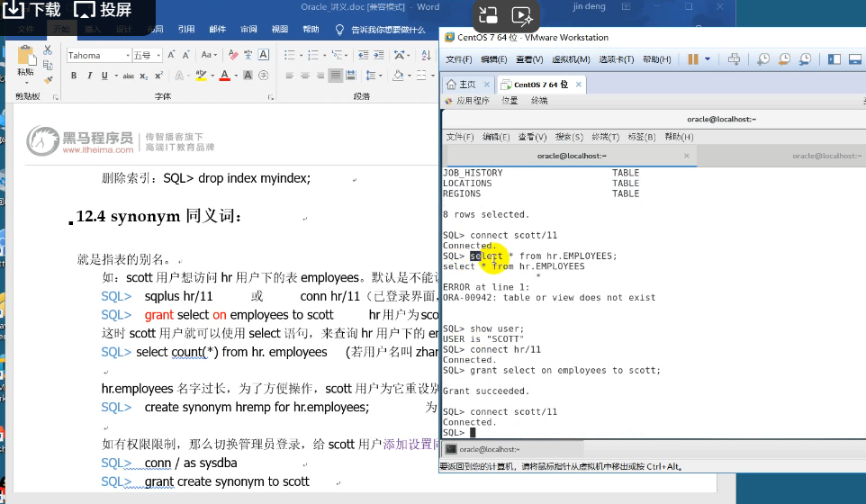866x504 pixels.
Task: Open the font size dropdown showing 五号
Action: tap(158, 55)
